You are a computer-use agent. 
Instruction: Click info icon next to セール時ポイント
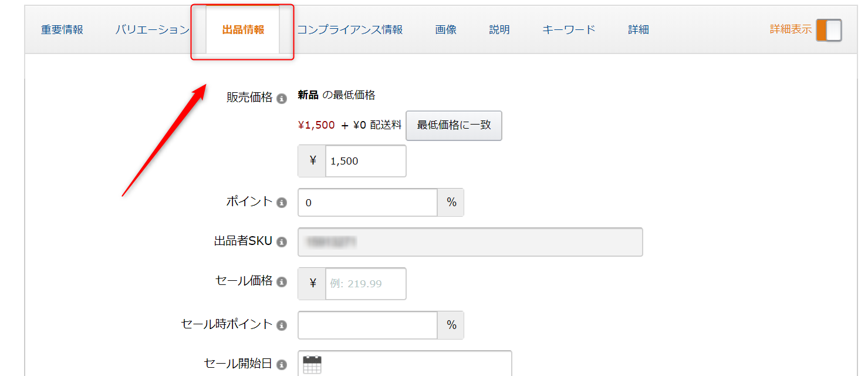[282, 325]
